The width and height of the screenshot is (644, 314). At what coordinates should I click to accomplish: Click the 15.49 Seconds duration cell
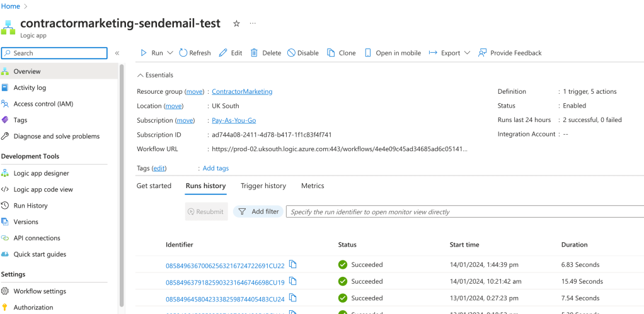click(x=582, y=282)
